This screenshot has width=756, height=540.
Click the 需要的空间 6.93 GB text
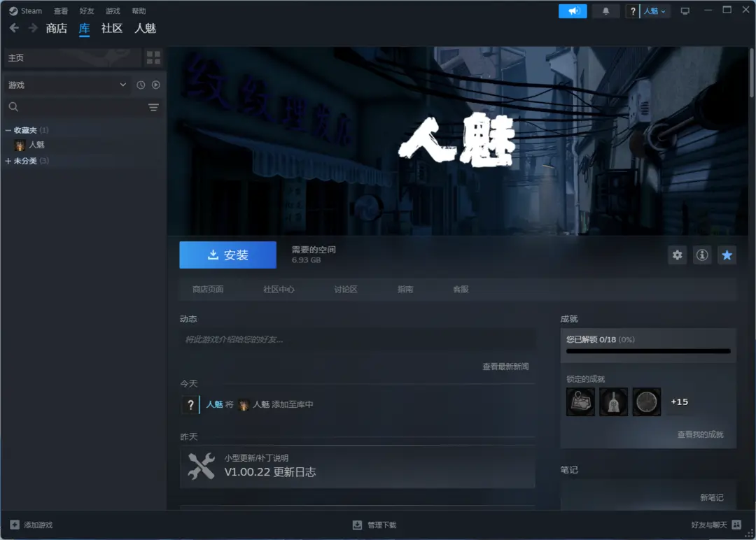tap(314, 255)
